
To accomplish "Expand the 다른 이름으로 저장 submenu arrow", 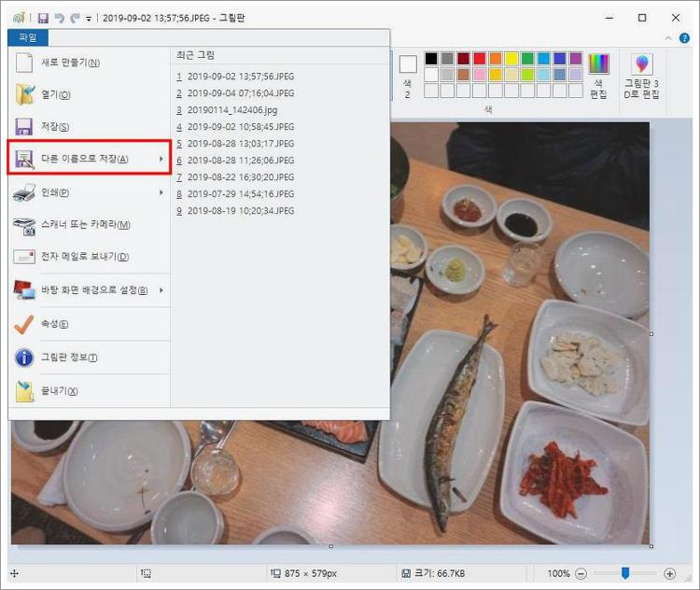I will tap(161, 159).
